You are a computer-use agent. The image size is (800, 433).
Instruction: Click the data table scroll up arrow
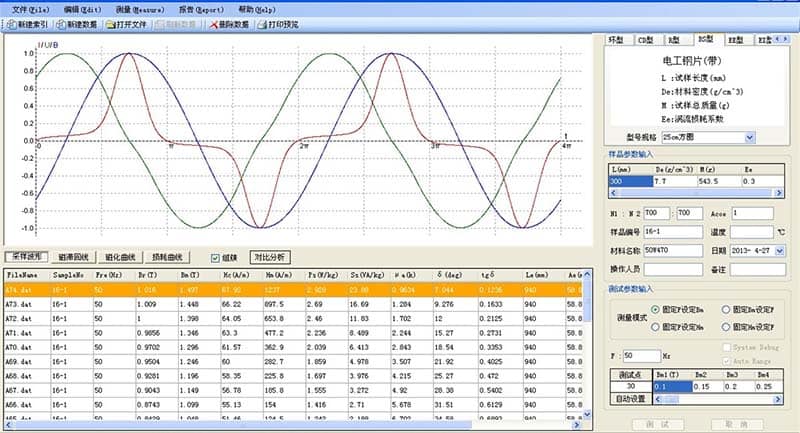587,274
